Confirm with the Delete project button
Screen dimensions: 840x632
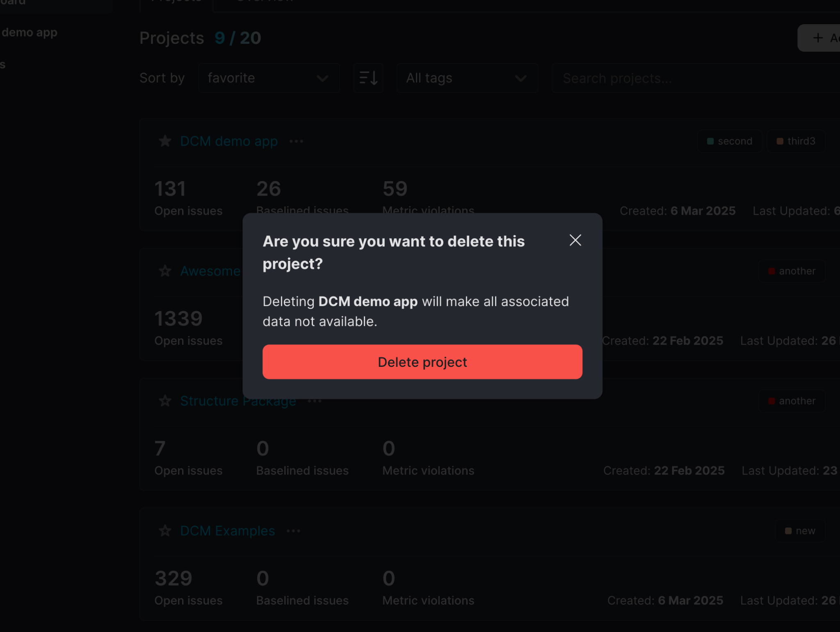(x=422, y=362)
